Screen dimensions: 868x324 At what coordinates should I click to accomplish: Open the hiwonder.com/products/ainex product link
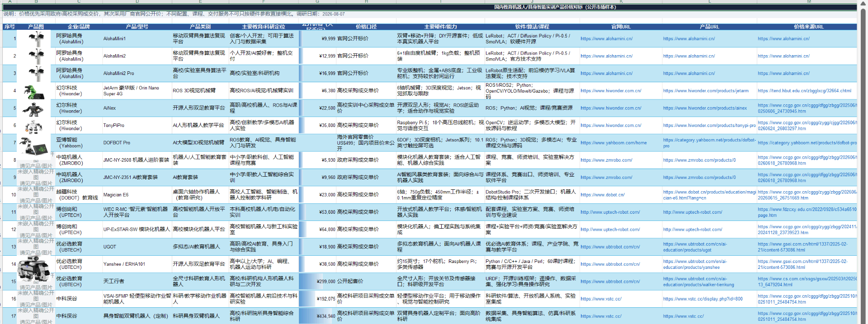click(x=705, y=108)
